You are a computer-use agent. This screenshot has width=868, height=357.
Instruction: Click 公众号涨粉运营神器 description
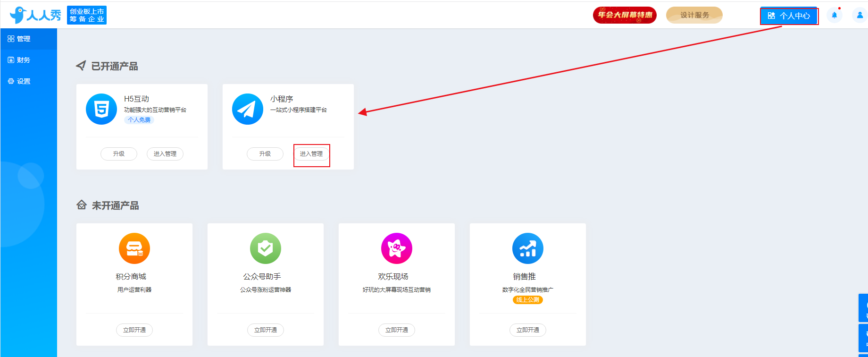coord(266,289)
